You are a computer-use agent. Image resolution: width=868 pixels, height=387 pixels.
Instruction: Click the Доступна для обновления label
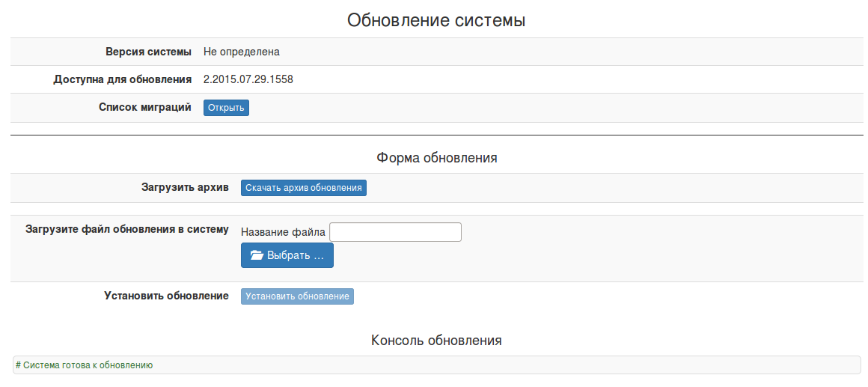(123, 79)
